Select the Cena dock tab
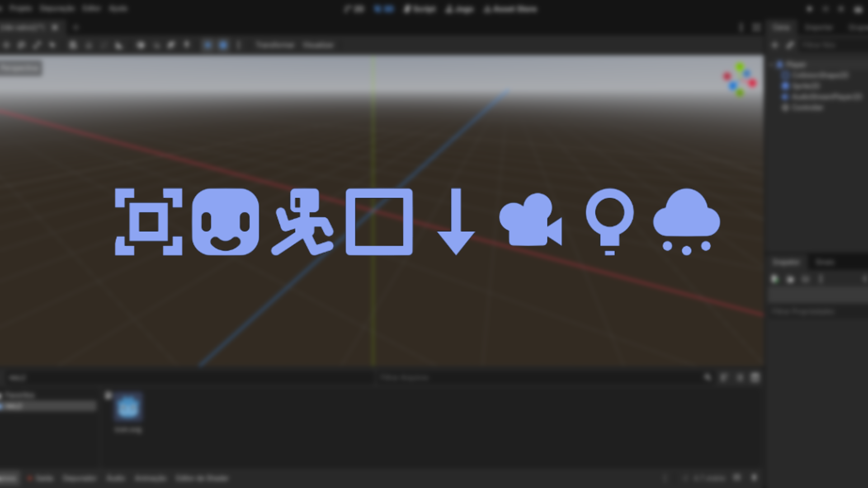868x488 pixels. coord(781,28)
